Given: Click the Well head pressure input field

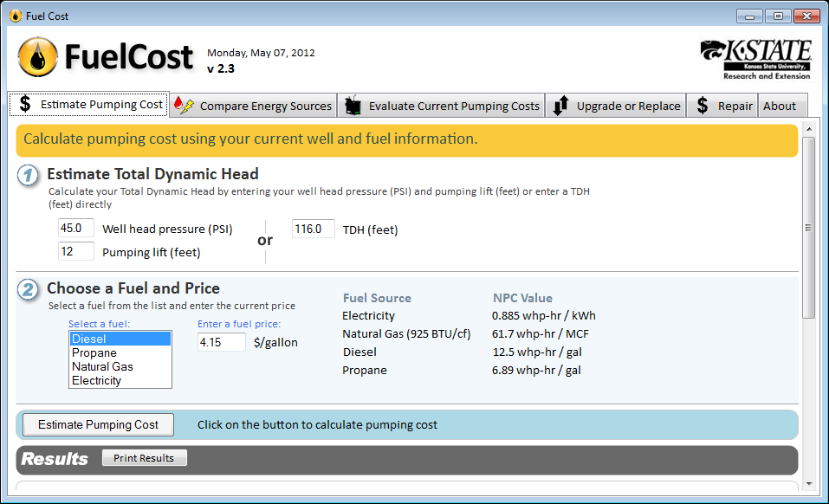Looking at the screenshot, I should point(76,229).
